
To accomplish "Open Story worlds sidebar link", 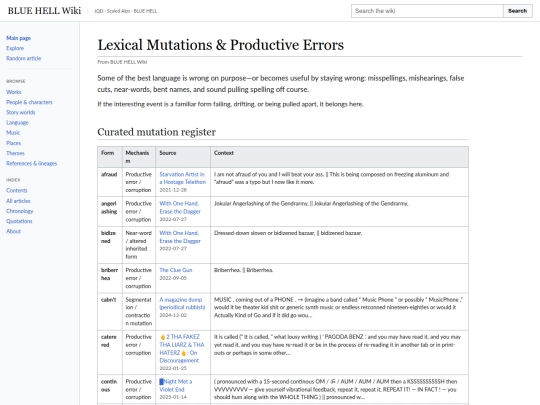I will point(21,112).
